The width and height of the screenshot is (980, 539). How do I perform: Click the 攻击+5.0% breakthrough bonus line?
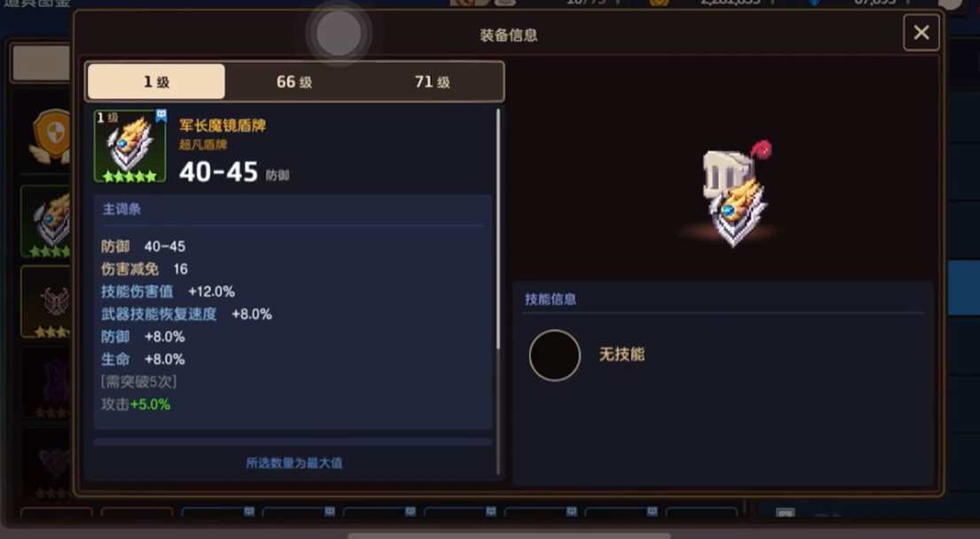click(x=136, y=404)
